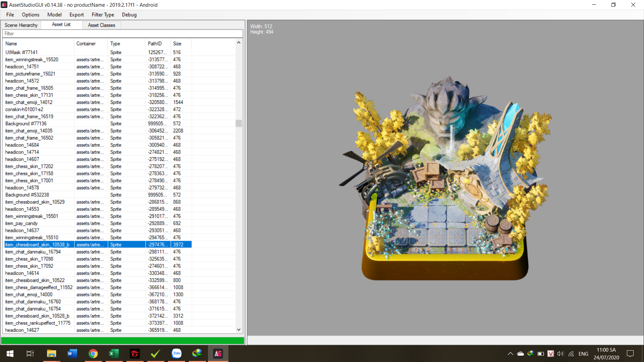Switch to the AssetStudio taskbar icon
Screen dimensions: 644x362
coord(218,354)
